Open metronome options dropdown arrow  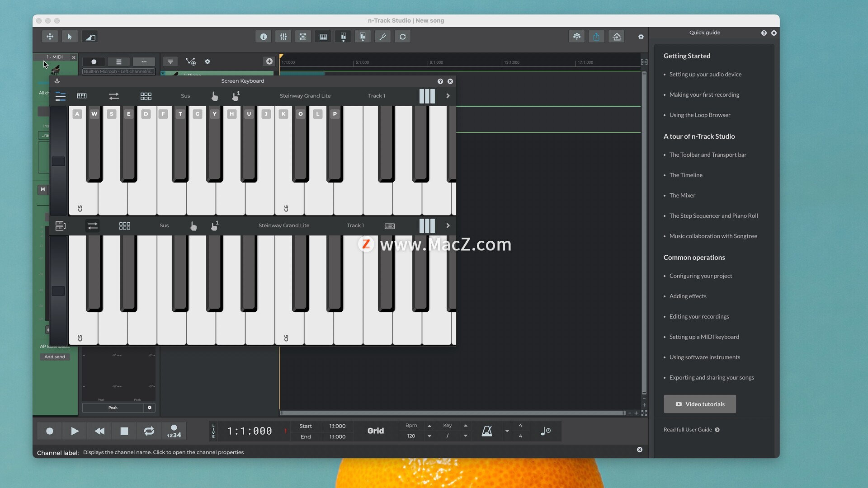(507, 431)
